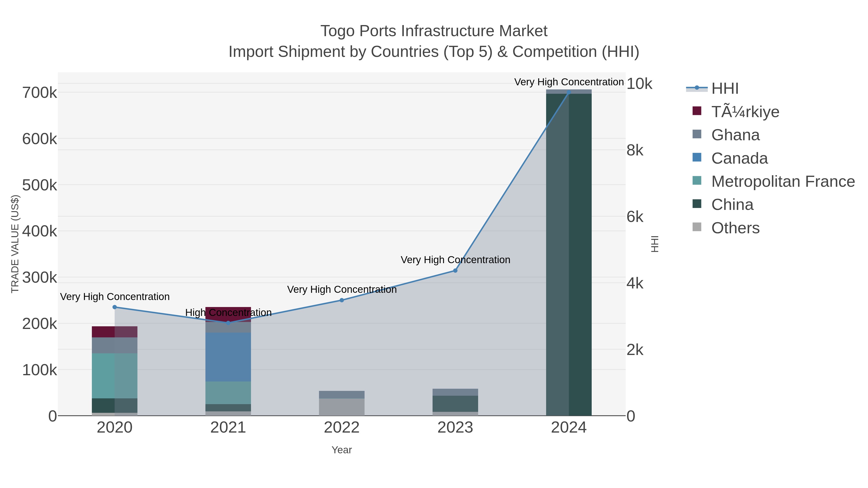The image size is (868, 488).
Task: Click the 2022 HHI data point
Action: (x=342, y=300)
